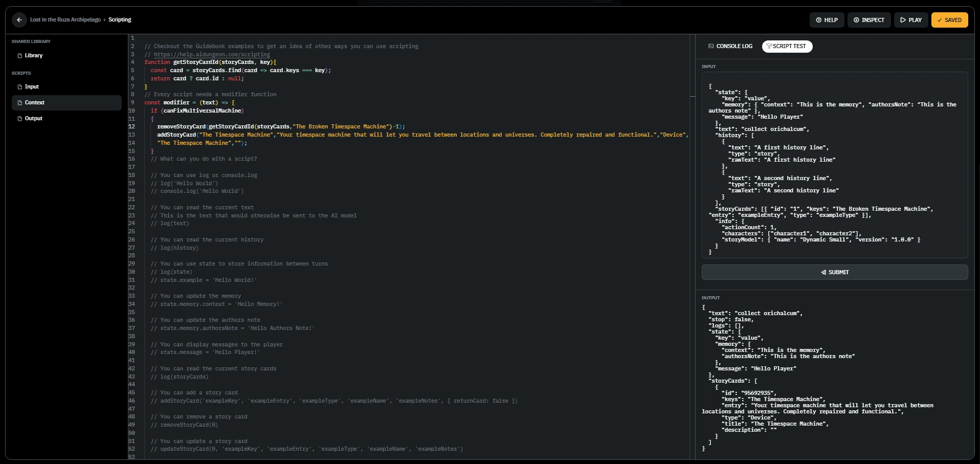Click the info icon inside Inspect button

pyautogui.click(x=857, y=20)
